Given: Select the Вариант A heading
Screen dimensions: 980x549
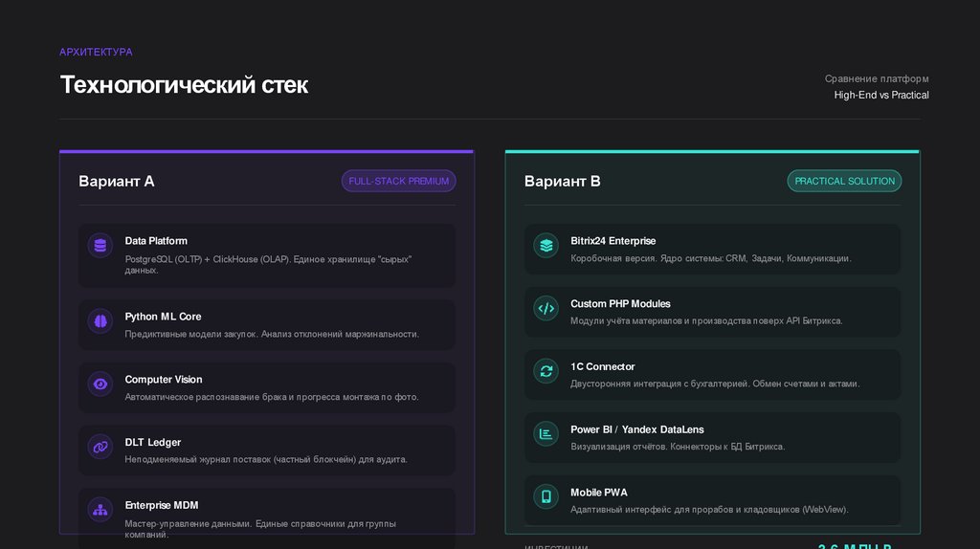Looking at the screenshot, I should [x=117, y=182].
